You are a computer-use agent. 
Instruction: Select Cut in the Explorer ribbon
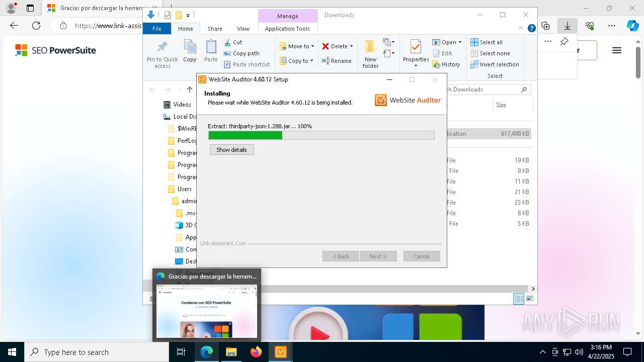point(233,42)
